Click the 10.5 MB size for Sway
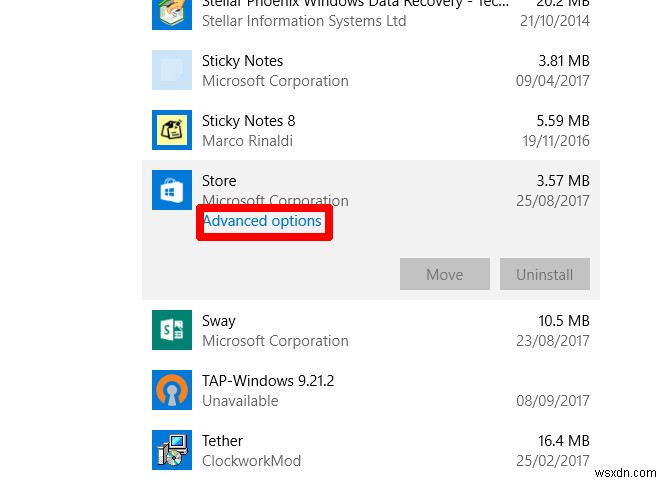This screenshot has width=668, height=483. pyautogui.click(x=564, y=321)
